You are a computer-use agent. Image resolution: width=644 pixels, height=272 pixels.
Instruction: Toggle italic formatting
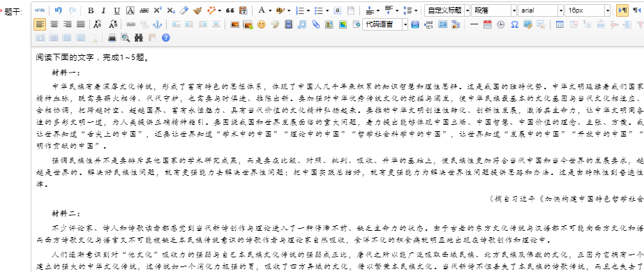click(103, 10)
